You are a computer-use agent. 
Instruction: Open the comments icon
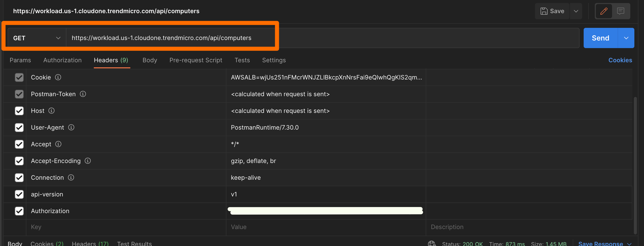pyautogui.click(x=621, y=11)
